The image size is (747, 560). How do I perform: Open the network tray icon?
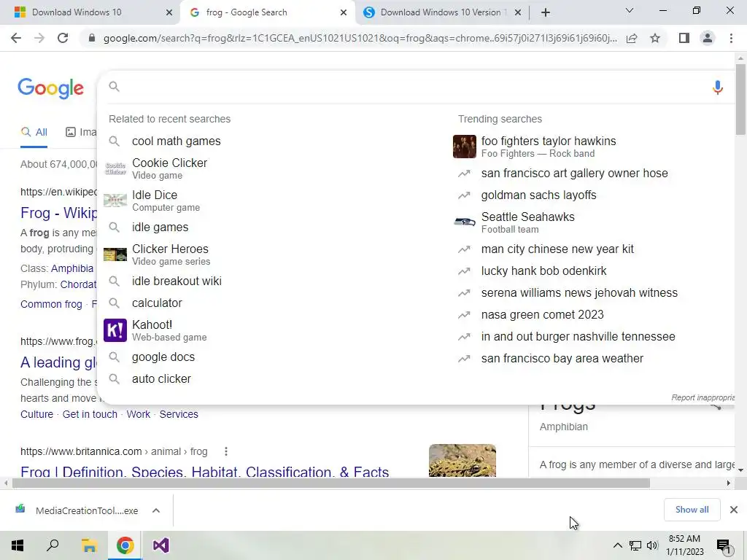(635, 545)
